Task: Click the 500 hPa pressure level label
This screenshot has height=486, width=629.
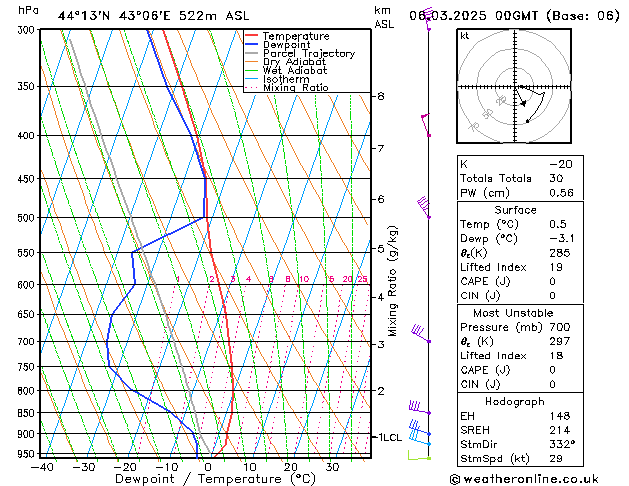Action: click(27, 218)
